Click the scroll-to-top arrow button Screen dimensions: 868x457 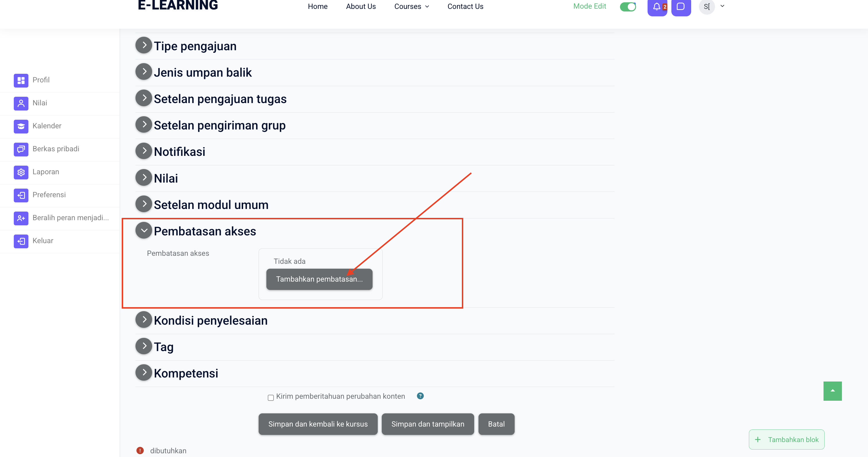pyautogui.click(x=832, y=391)
